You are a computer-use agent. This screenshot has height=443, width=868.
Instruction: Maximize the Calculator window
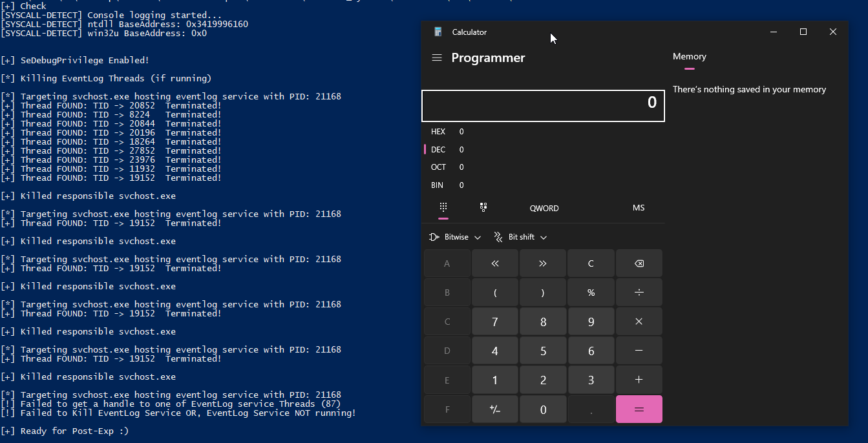pos(803,32)
